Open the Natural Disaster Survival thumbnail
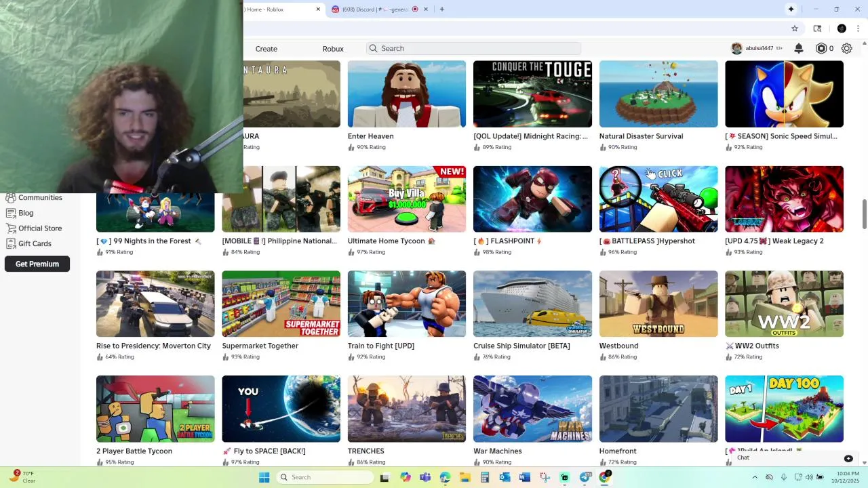Image resolution: width=868 pixels, height=488 pixels. [658, 94]
